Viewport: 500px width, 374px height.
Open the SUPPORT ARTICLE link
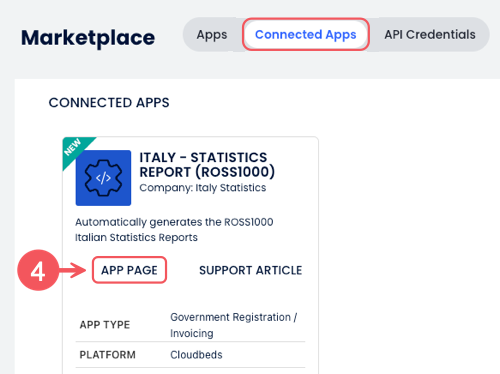(x=251, y=270)
